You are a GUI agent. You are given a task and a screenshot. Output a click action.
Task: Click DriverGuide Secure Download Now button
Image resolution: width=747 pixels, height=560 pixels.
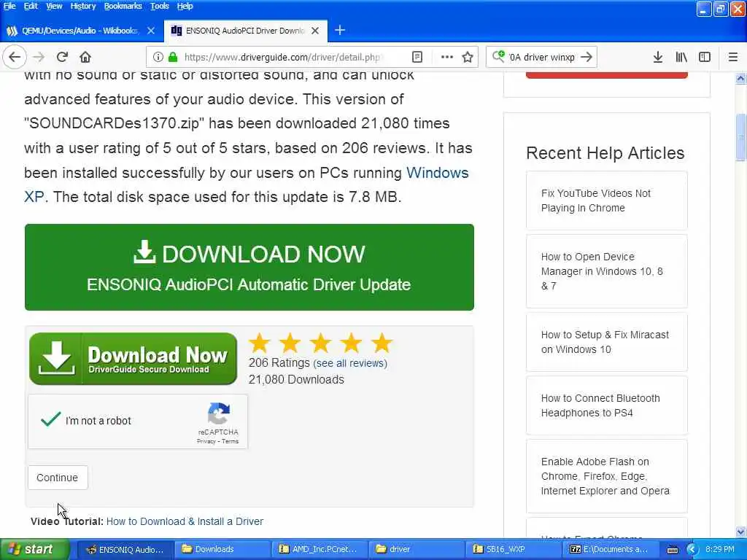[x=133, y=359]
